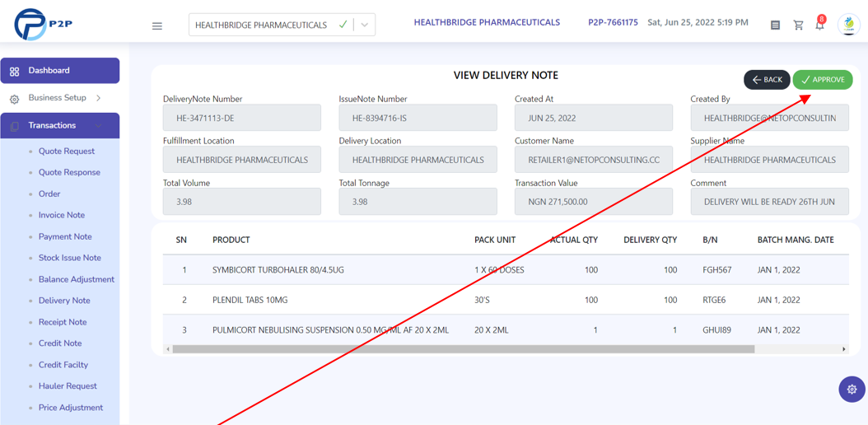Open Hauler Request page
Screen dimensions: 868x425
coord(68,386)
